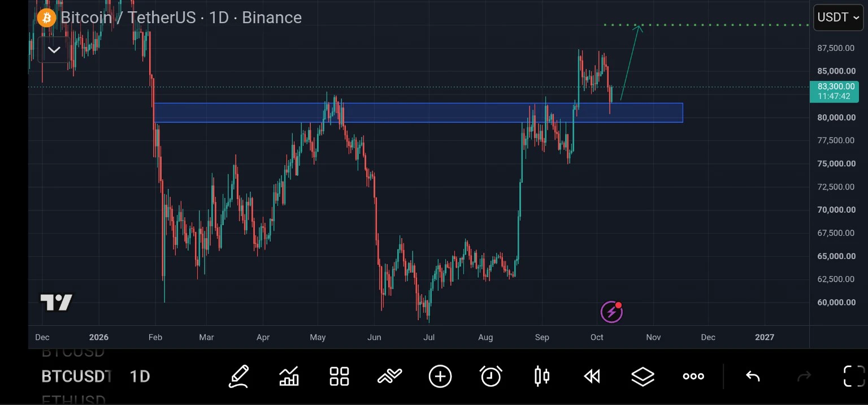Open the BTCUSDT symbol picker
Viewport: 868px width, 405px height.
coord(76,377)
